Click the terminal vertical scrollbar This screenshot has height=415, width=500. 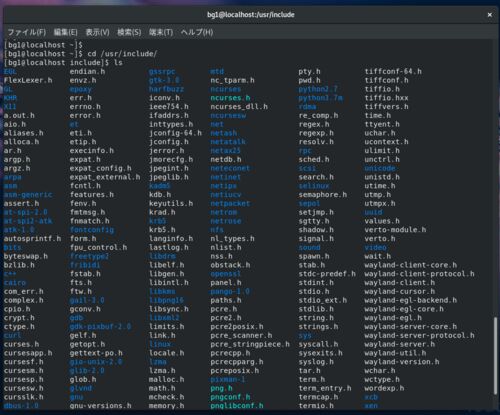tap(495, 356)
